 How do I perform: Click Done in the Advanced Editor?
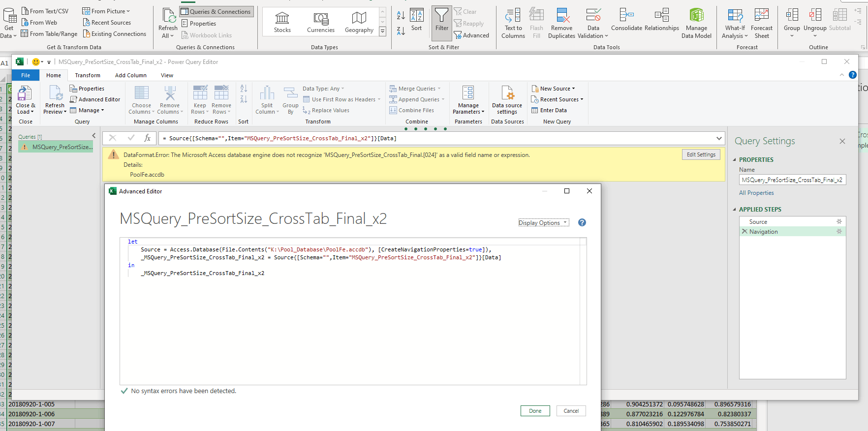coord(535,411)
